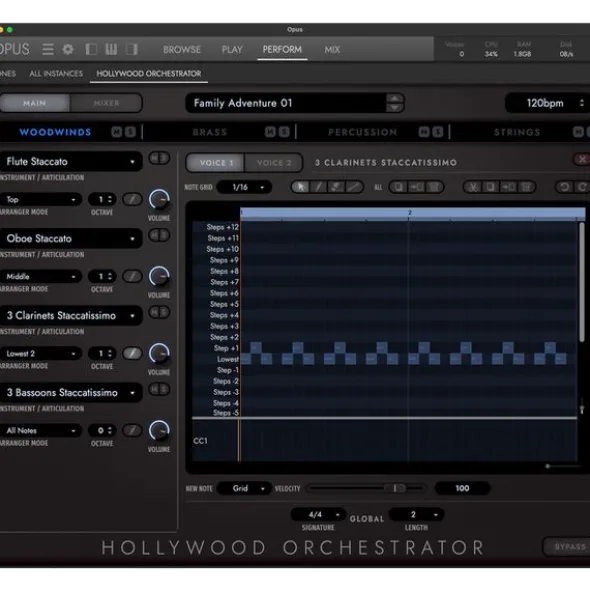
Task: Switch to the Play tab
Action: (232, 49)
